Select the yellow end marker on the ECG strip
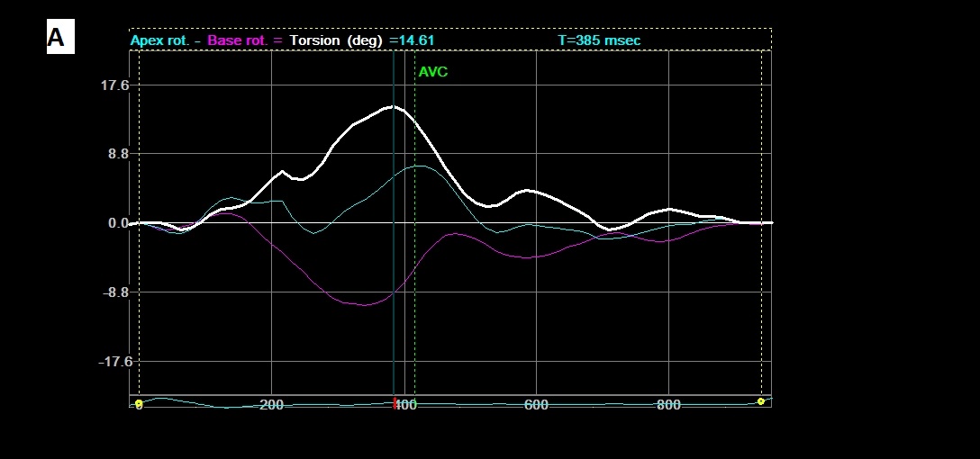Image resolution: width=980 pixels, height=459 pixels. tap(761, 401)
